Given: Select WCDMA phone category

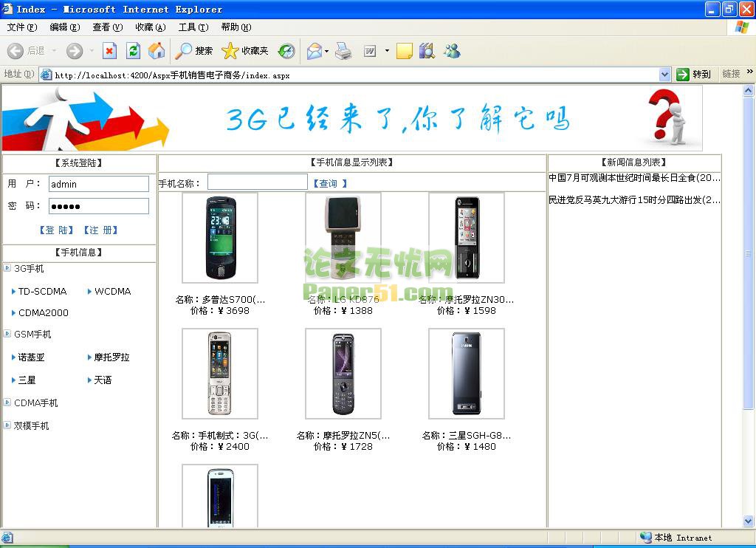Looking at the screenshot, I should tap(112, 292).
